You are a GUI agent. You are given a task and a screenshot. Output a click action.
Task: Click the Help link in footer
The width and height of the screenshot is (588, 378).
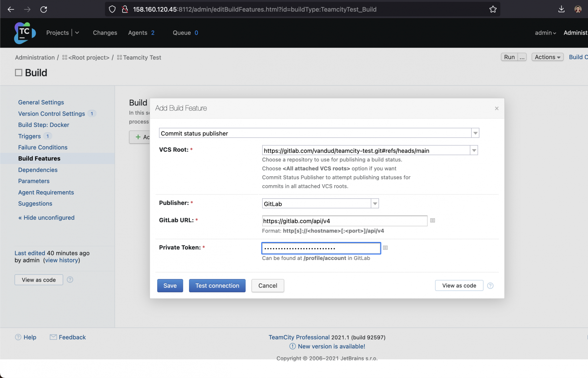30,337
